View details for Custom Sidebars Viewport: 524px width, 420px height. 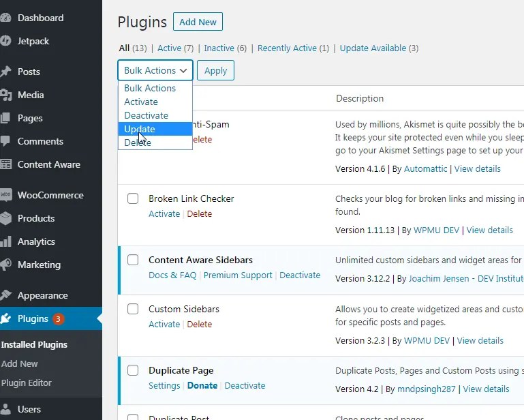480,340
